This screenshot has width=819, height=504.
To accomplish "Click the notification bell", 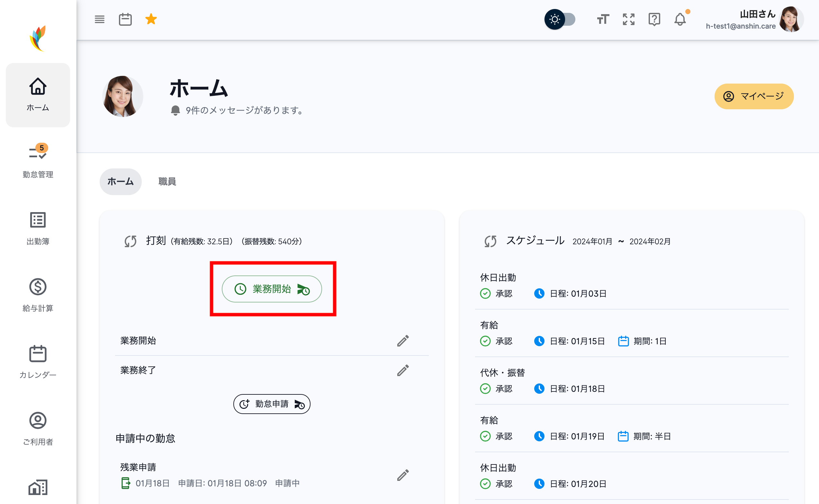I will 680,19.
